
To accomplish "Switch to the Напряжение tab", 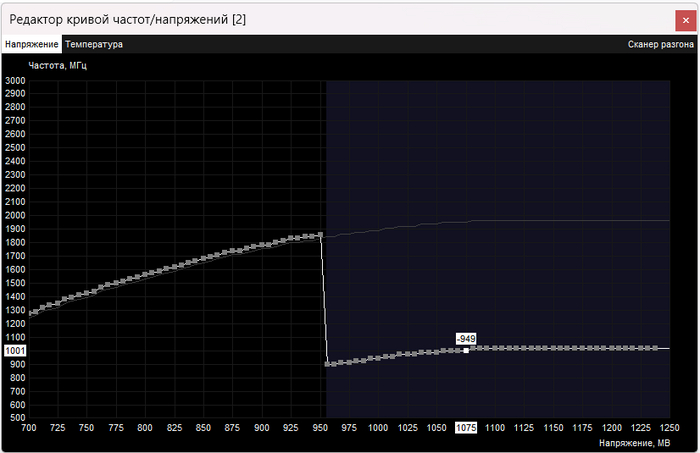I will 32,44.
